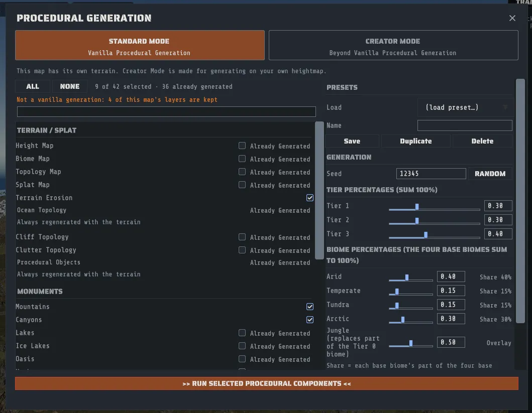Click '9 of 42 selected' status text
Viewport: 532px width, 413px height.
123,87
